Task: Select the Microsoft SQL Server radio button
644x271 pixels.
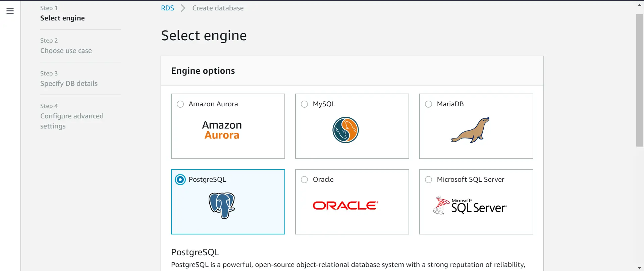Action: coord(429,180)
